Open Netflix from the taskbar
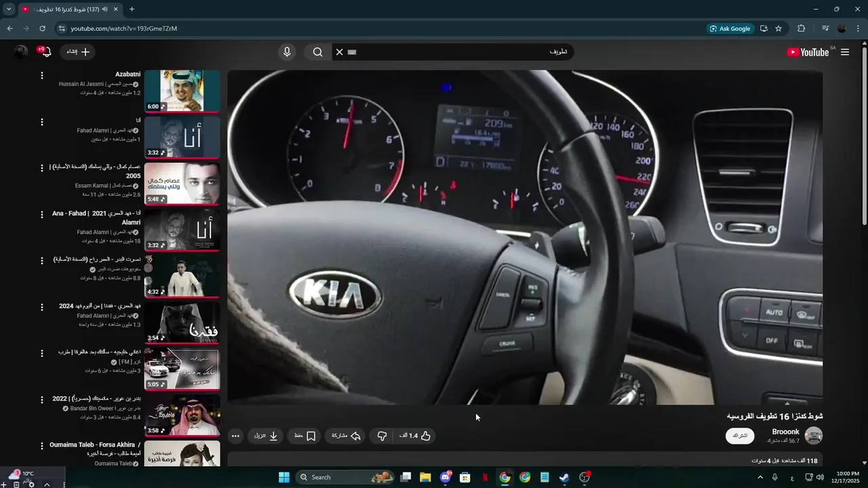The width and height of the screenshot is (868, 488). pyautogui.click(x=485, y=477)
